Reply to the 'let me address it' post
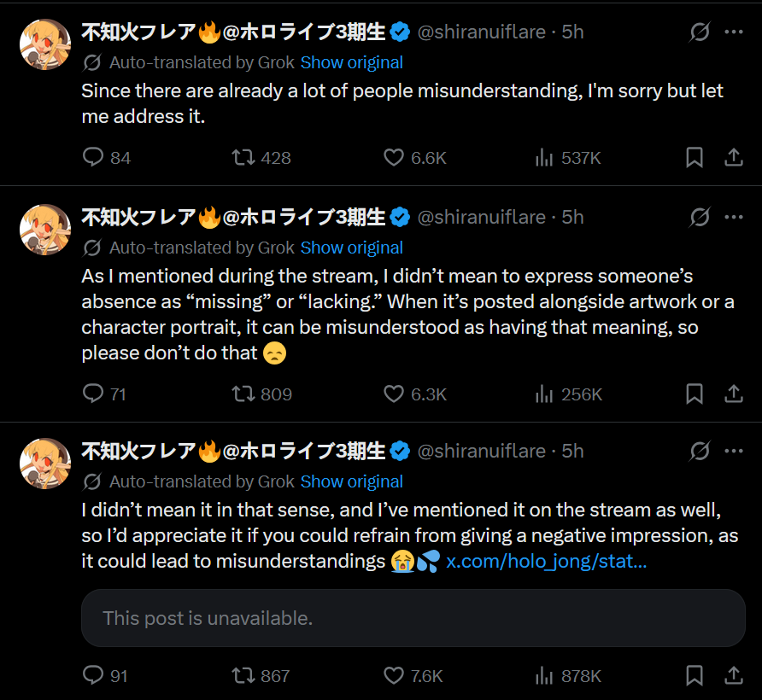This screenshot has width=762, height=700. 93,158
